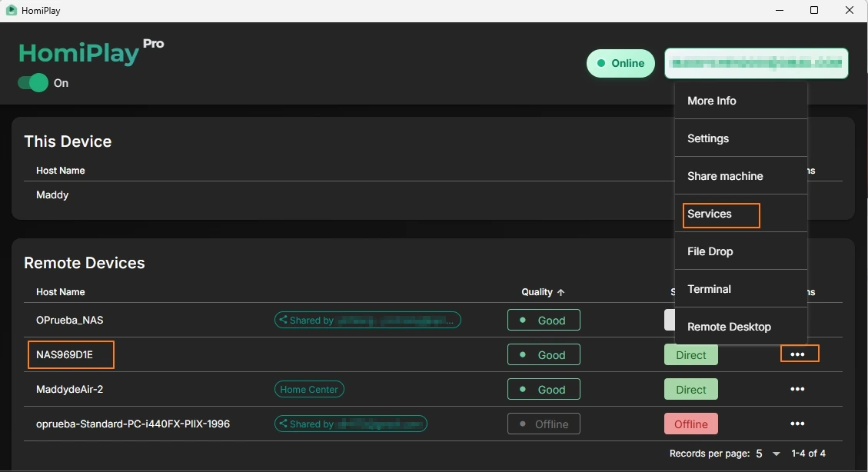This screenshot has height=472, width=868.
Task: Click the red Offline status badge
Action: [x=691, y=424]
